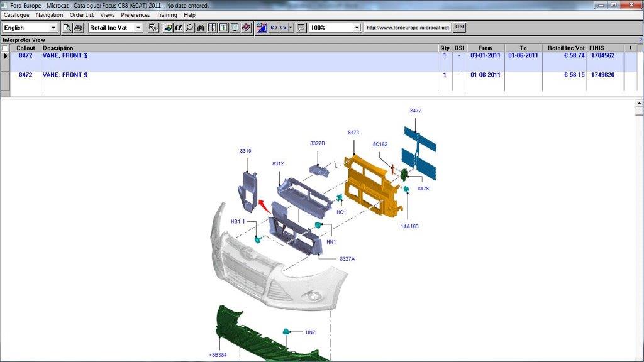This screenshot has height=362, width=644.
Task: Tick the select-all checkbox in table header
Action: (5, 48)
